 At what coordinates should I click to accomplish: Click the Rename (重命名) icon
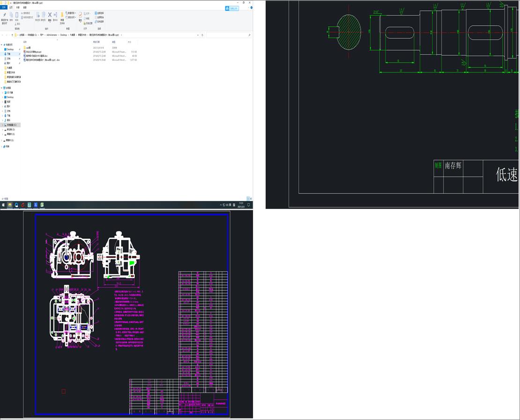tap(55, 15)
